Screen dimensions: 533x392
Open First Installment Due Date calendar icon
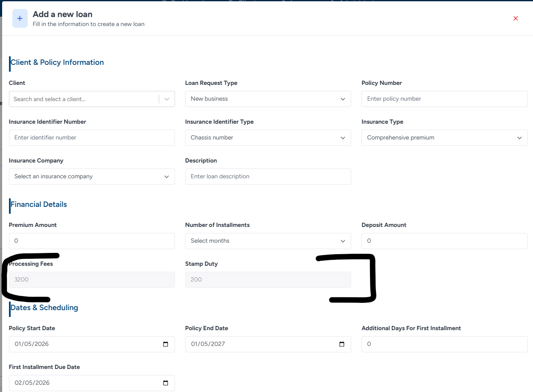tap(166, 383)
